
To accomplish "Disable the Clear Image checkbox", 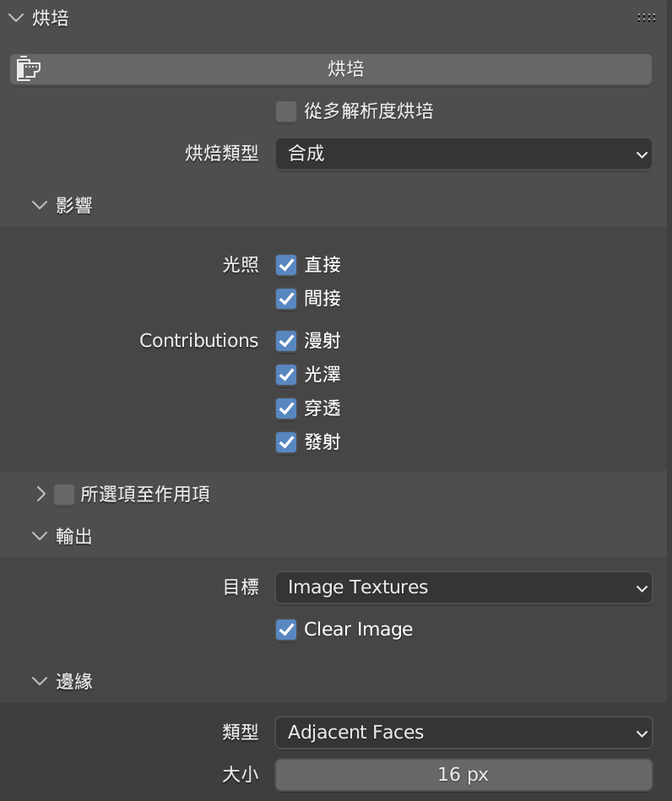I will click(286, 629).
